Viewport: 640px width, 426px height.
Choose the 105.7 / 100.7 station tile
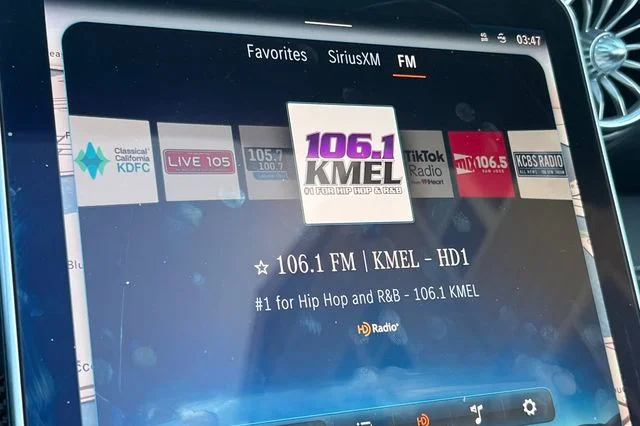(x=265, y=162)
